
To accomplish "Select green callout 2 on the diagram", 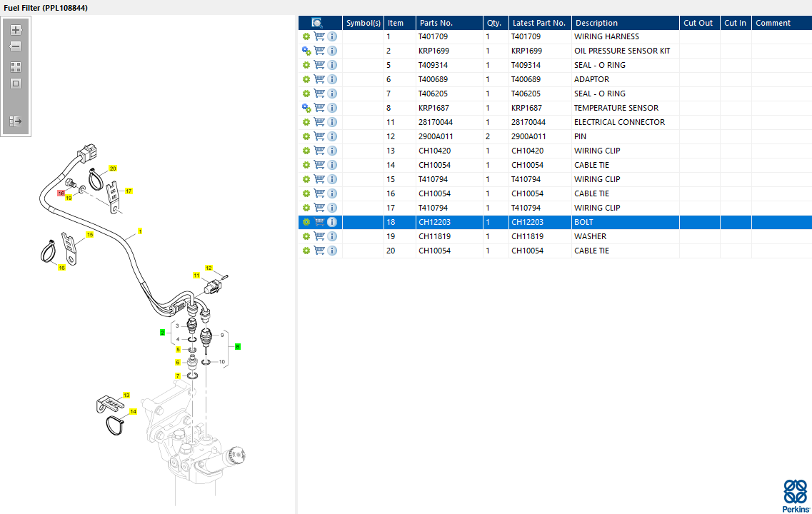I will point(163,332).
